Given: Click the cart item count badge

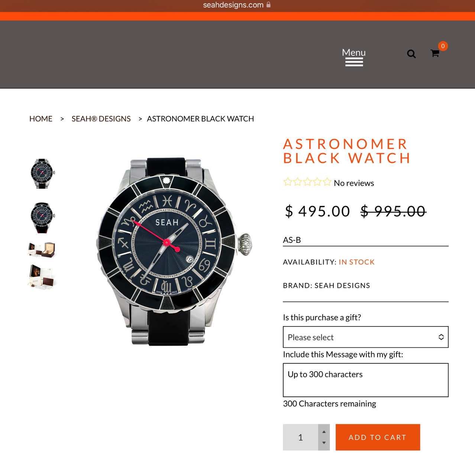Looking at the screenshot, I should click(443, 46).
